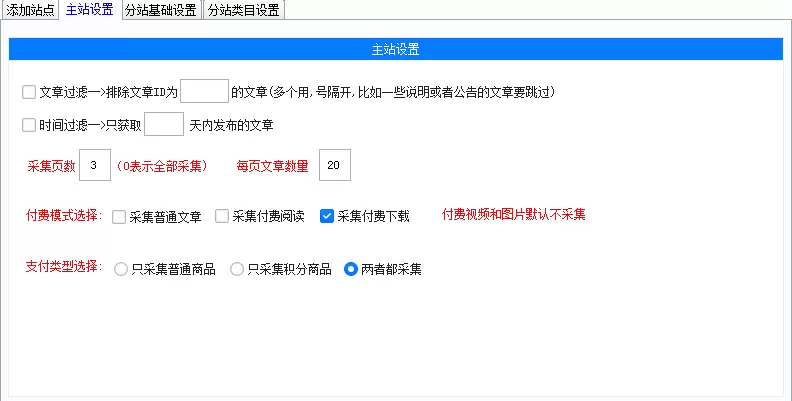Click the blue 主站设置 header bar

395,49
